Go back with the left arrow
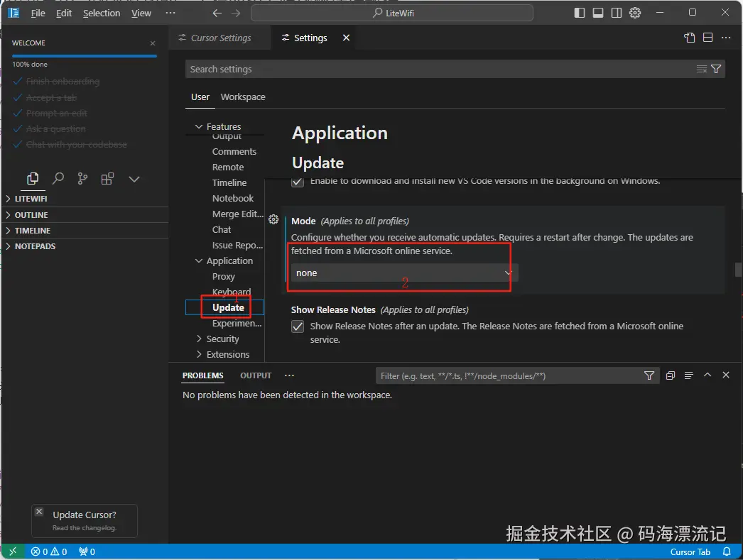This screenshot has width=743, height=560. (217, 13)
